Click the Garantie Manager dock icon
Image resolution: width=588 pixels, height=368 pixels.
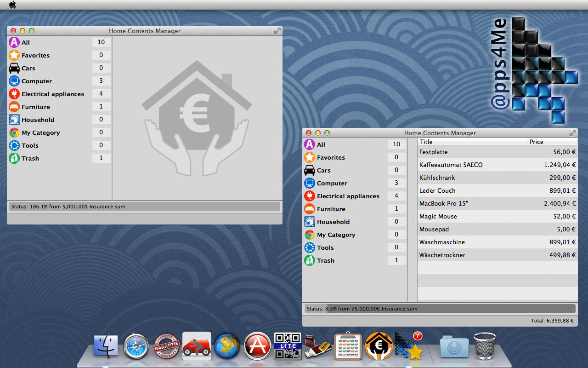pos(166,346)
